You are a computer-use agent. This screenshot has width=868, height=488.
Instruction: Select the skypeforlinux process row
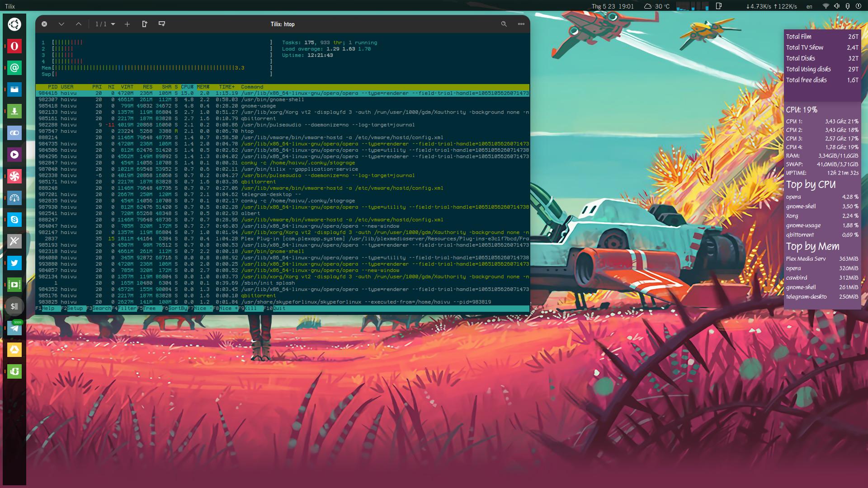point(282,302)
